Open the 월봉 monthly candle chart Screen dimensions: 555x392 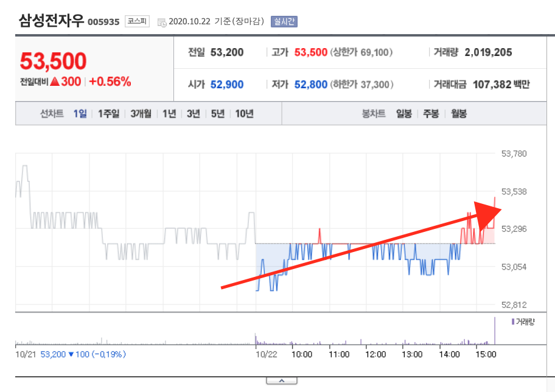(x=459, y=114)
